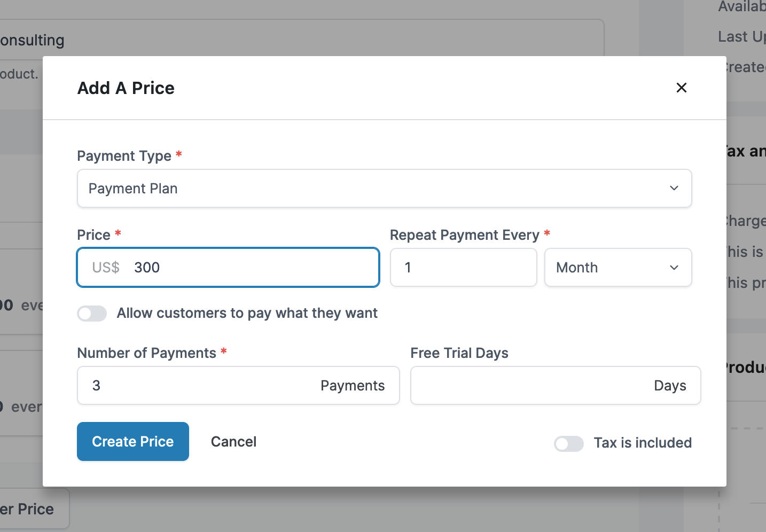Click the Payments suffix in number field
766x532 pixels.
pyautogui.click(x=353, y=386)
